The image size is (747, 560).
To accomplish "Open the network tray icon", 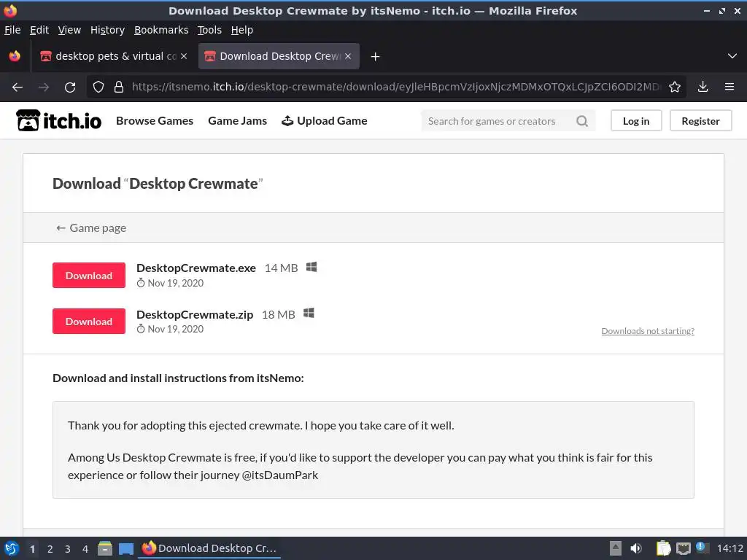I will (683, 548).
